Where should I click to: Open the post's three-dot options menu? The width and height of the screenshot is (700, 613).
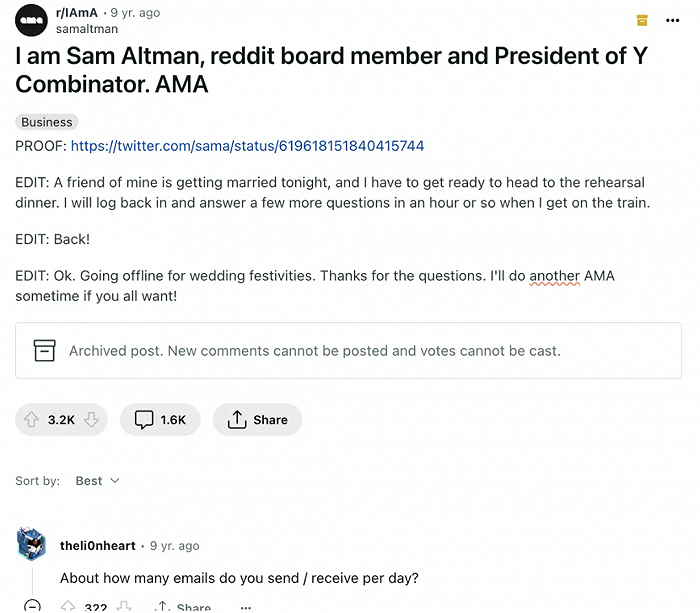click(x=672, y=21)
